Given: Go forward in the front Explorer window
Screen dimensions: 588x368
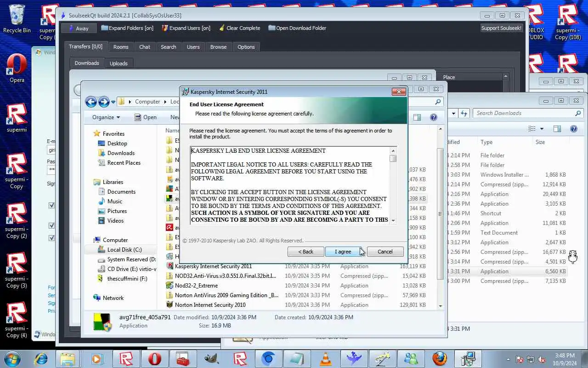Looking at the screenshot, I should [104, 102].
